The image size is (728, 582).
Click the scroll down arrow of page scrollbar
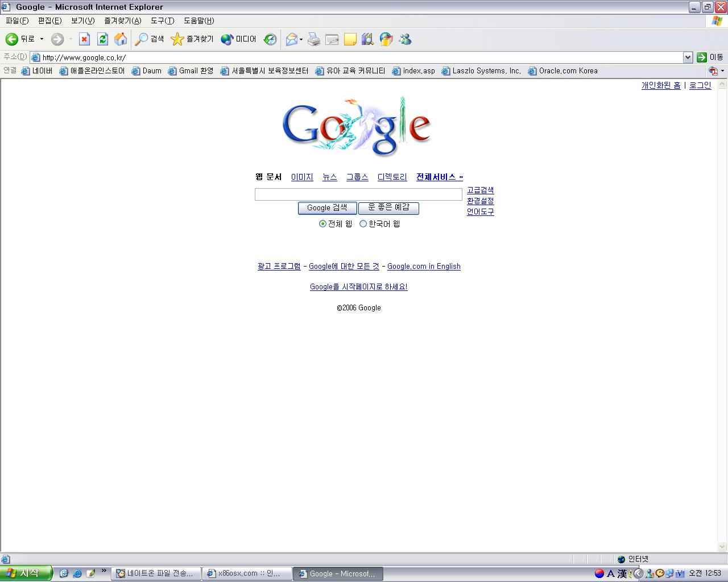(722, 547)
